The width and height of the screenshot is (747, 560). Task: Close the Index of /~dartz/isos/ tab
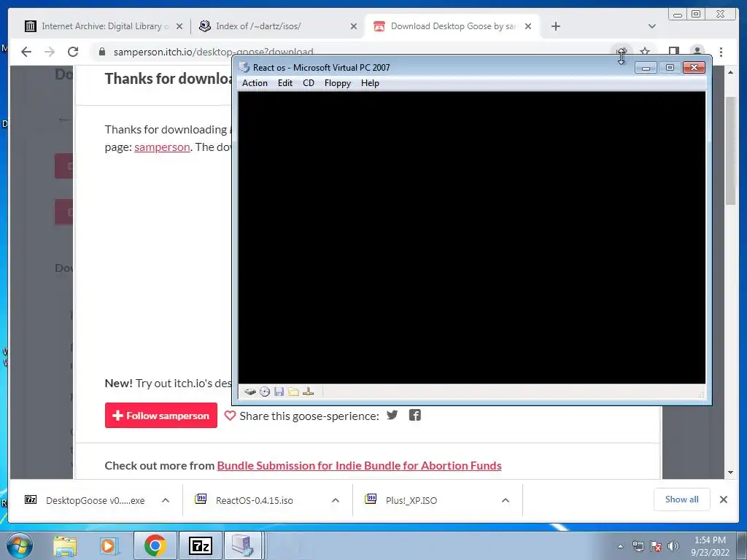tap(354, 27)
